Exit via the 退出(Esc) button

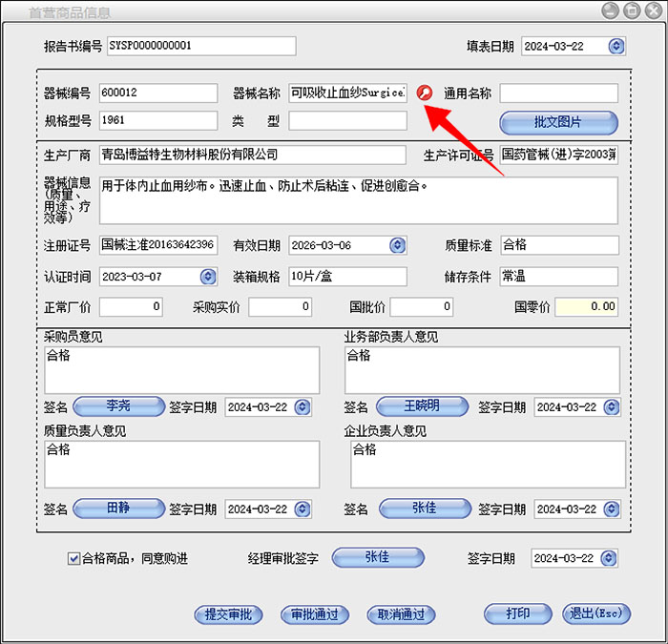(x=596, y=613)
